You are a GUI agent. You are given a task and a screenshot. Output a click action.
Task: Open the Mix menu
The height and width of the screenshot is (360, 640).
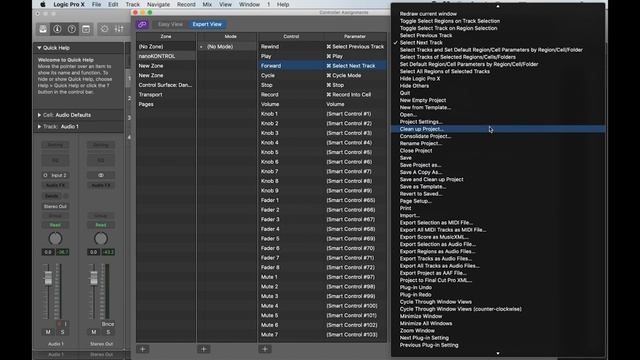tap(207, 4)
